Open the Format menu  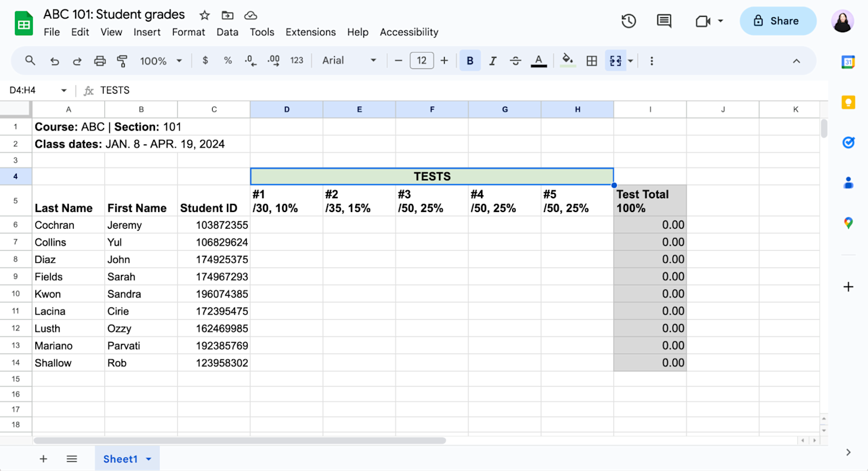188,32
